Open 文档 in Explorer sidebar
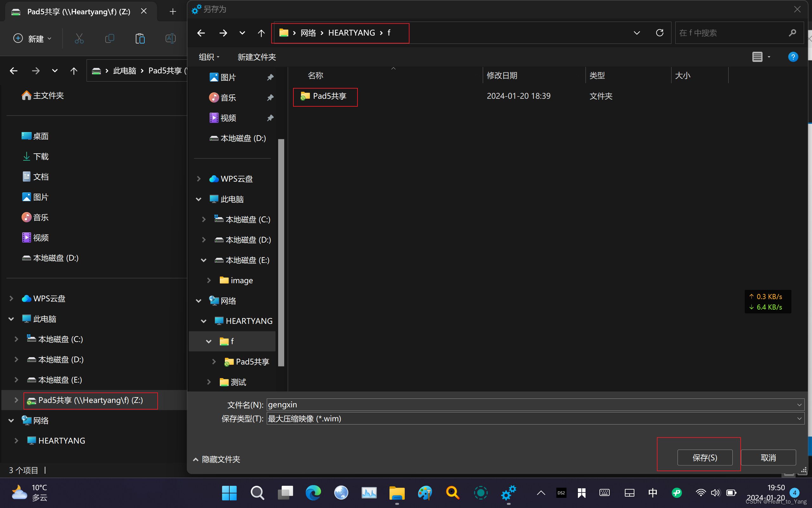This screenshot has height=508, width=812. pos(35,177)
